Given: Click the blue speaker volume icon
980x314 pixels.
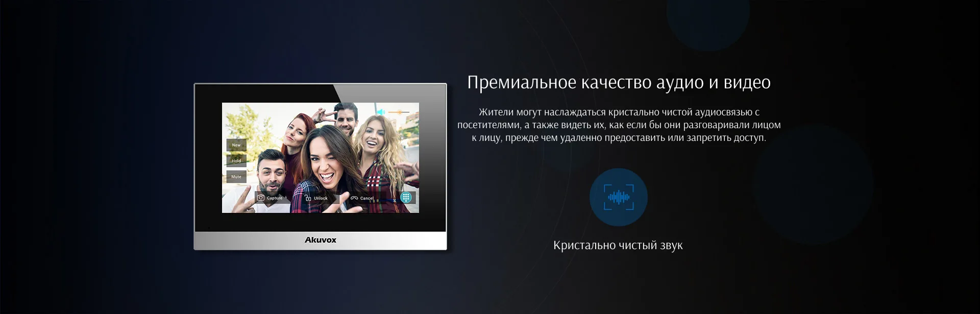Looking at the screenshot, I should point(381,112).
